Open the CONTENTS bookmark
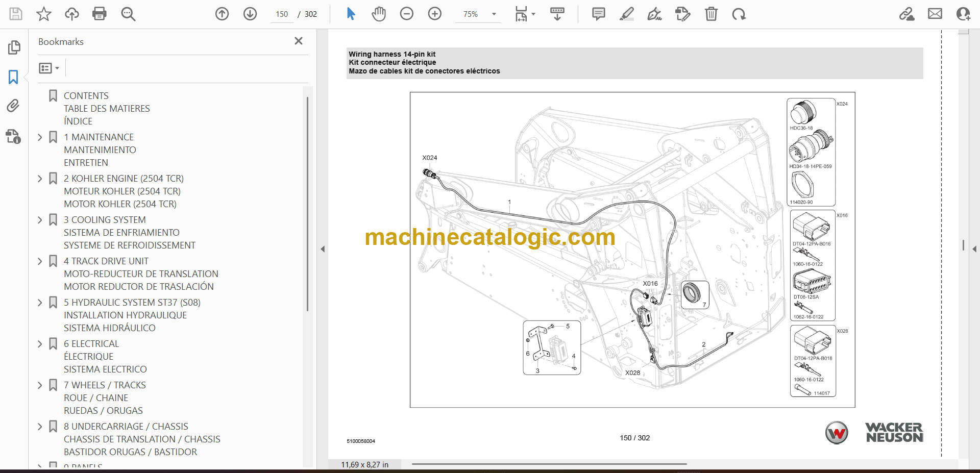 click(86, 96)
